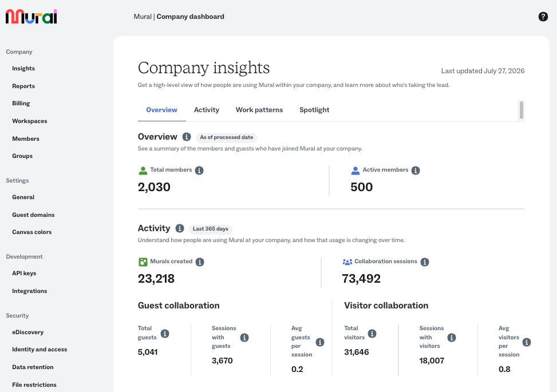
Task: Click info icon beside Total visitors
Action: (x=372, y=334)
